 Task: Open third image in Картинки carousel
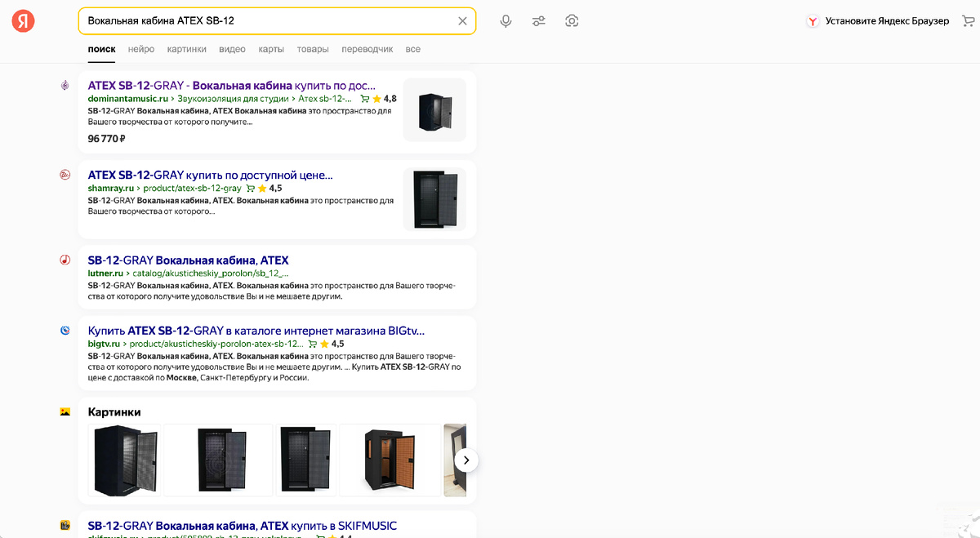coord(305,460)
